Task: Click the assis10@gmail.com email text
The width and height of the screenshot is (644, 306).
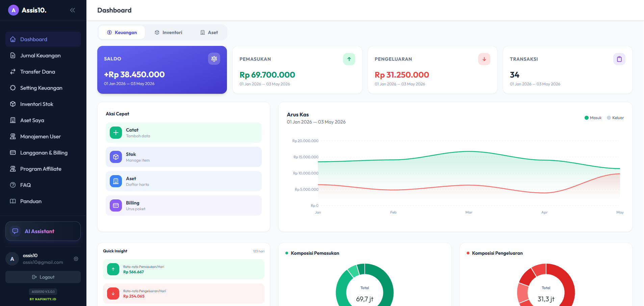Action: pyautogui.click(x=43, y=262)
